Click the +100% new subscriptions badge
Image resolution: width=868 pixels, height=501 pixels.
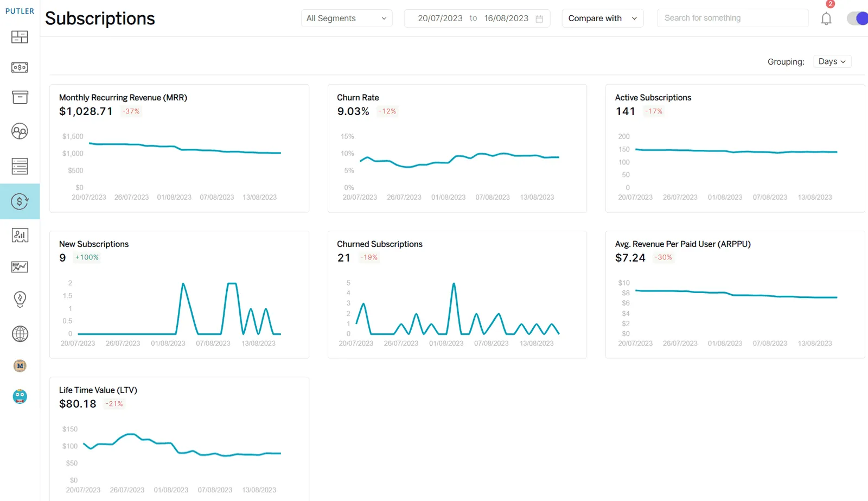click(x=87, y=257)
